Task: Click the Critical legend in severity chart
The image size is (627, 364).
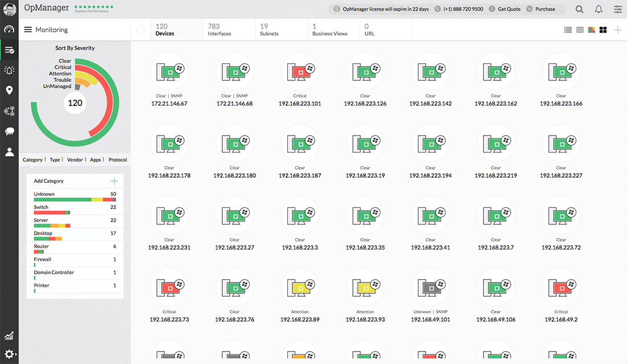Action: point(63,67)
